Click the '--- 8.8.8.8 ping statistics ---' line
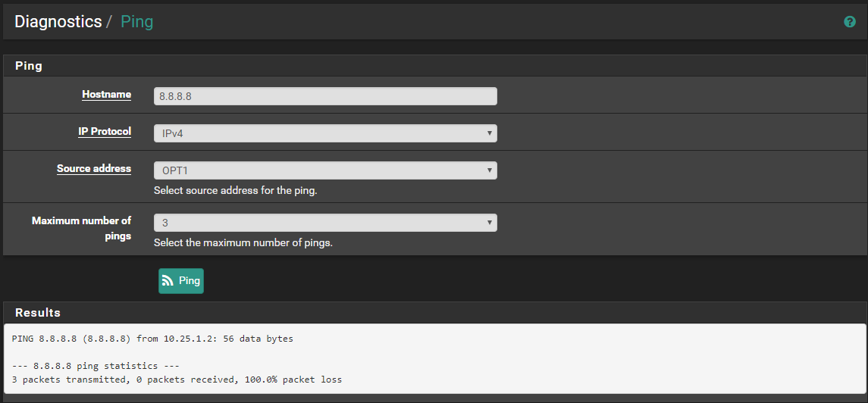 96,366
